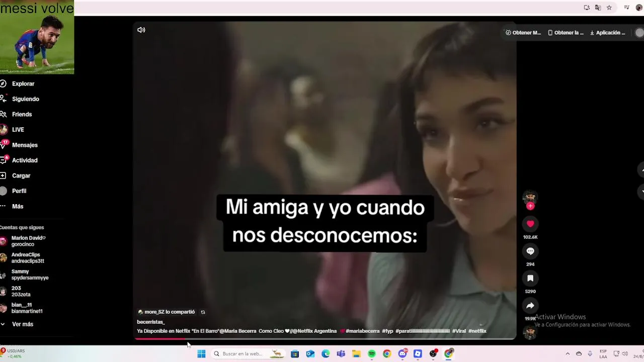Image resolution: width=644 pixels, height=362 pixels.
Task: Open the becerristas_ username link
Action: point(151,322)
